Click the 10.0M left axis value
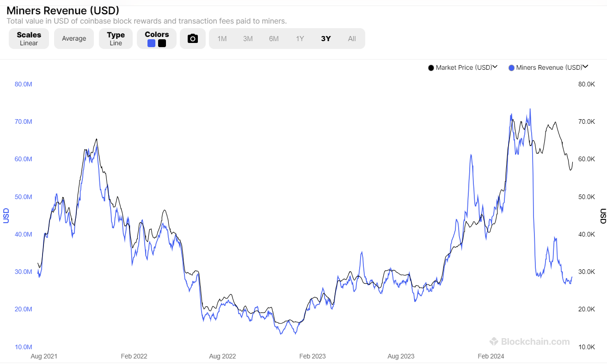 (24, 347)
